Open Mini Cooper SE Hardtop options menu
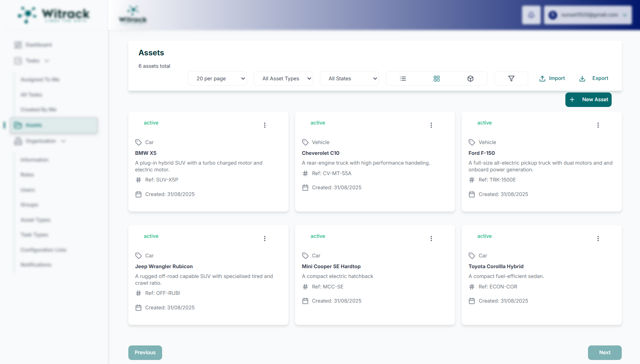This screenshot has width=640, height=364. (x=431, y=239)
